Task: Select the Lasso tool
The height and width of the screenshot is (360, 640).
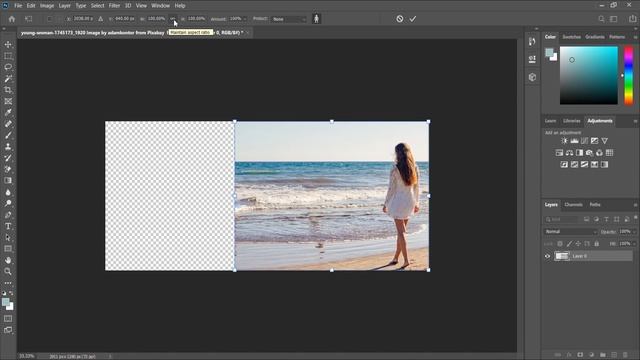Action: coord(8,67)
